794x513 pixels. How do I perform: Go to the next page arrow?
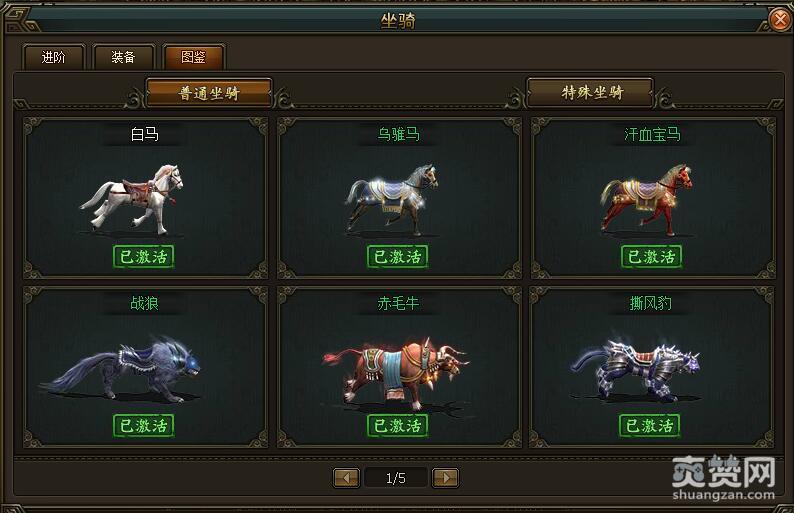[445, 478]
